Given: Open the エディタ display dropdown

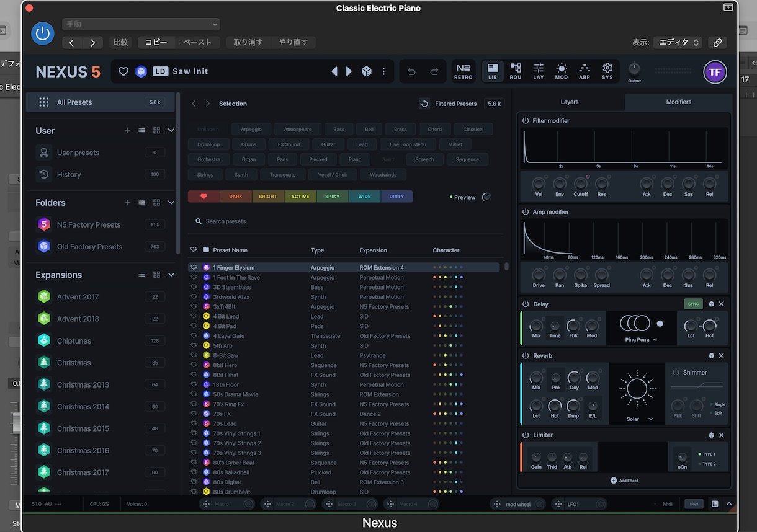Looking at the screenshot, I should 678,42.
